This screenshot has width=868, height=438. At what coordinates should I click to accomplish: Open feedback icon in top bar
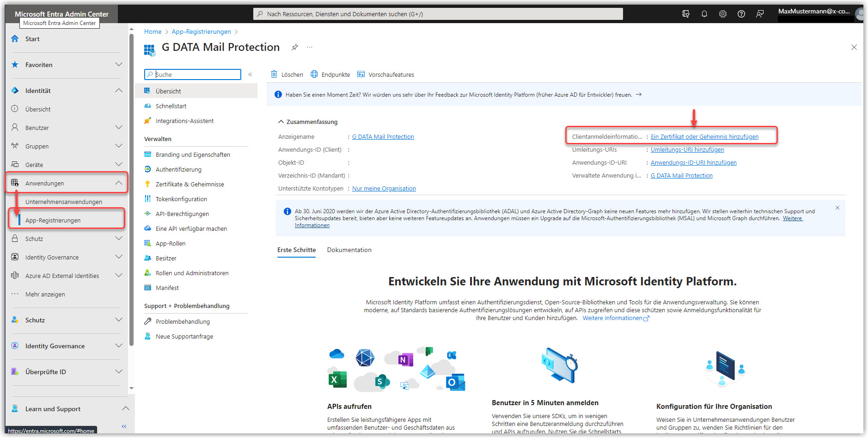click(760, 14)
